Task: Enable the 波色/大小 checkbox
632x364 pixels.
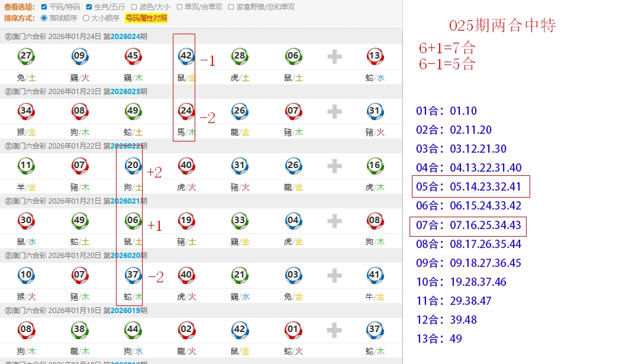Action: pos(134,7)
